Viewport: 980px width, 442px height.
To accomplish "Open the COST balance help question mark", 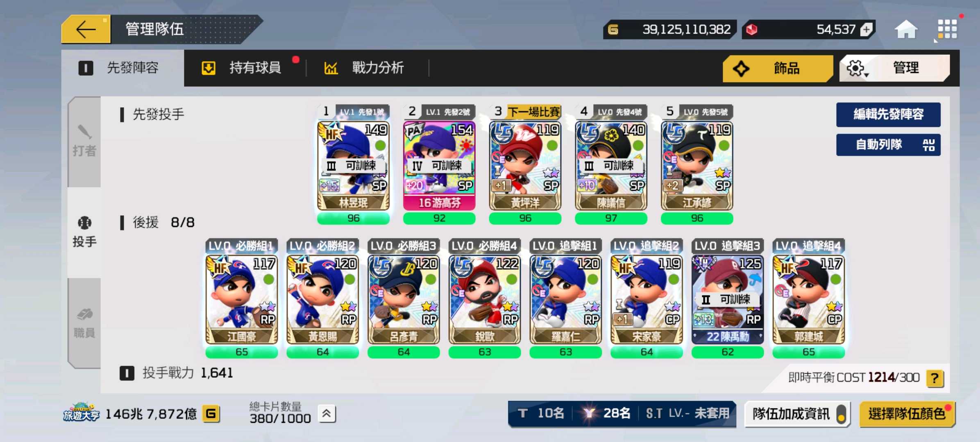I will 935,377.
